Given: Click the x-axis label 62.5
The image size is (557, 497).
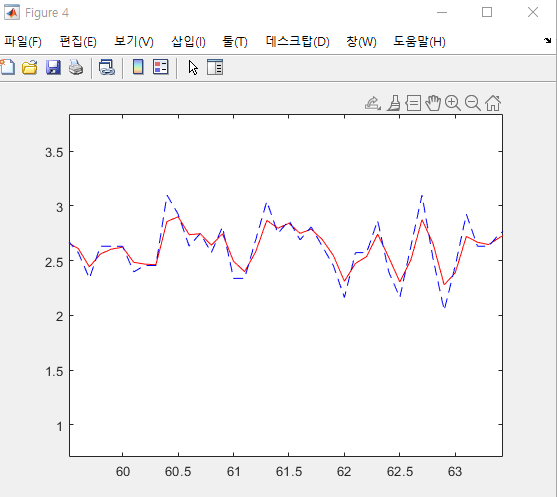Looking at the screenshot, I should tap(400, 472).
